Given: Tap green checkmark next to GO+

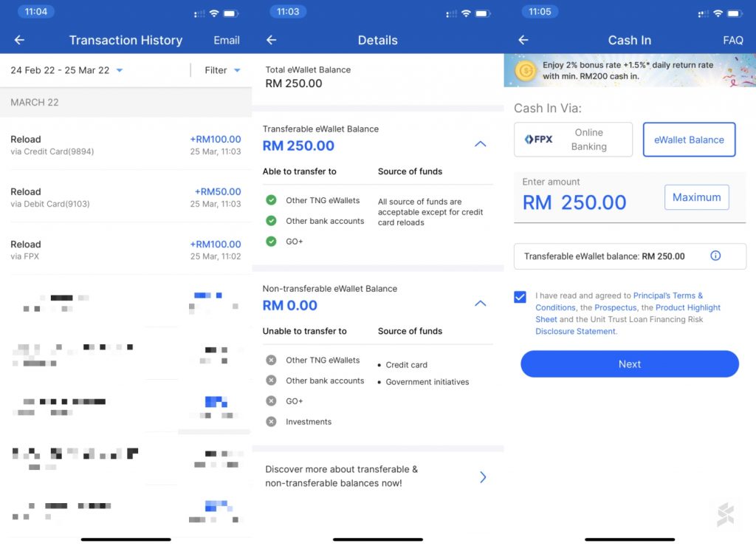Looking at the screenshot, I should click(271, 242).
